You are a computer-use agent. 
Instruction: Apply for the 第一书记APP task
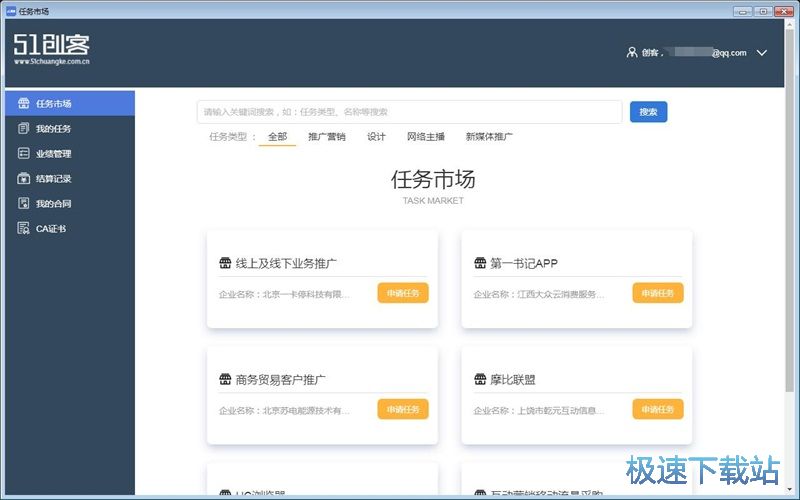click(x=658, y=293)
